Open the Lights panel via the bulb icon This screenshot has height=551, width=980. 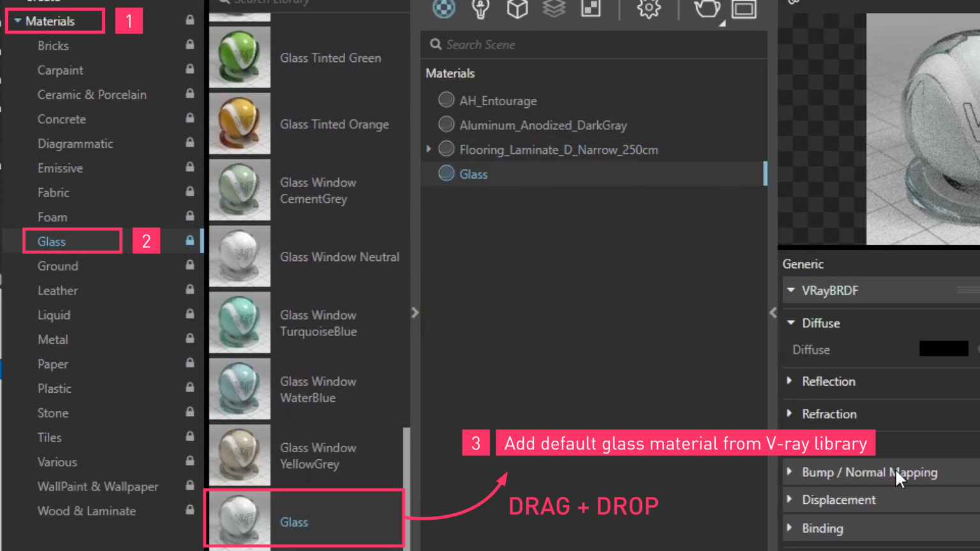coord(480,10)
